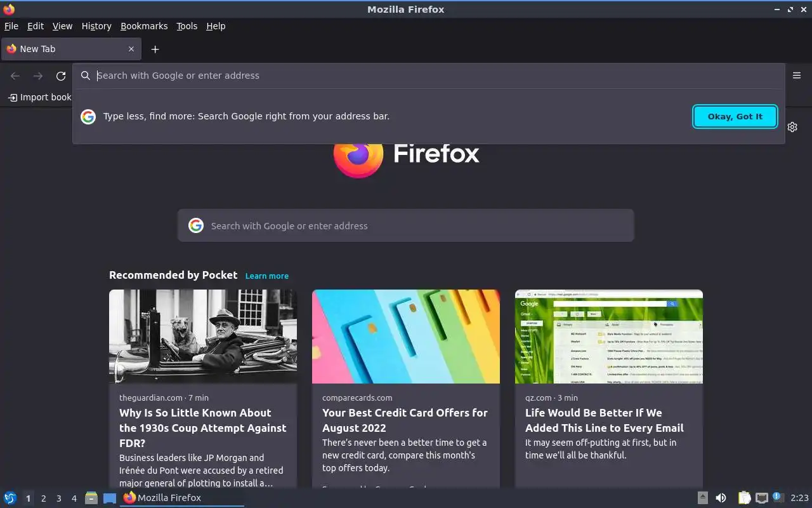Click update notifier tray icon

(778, 497)
